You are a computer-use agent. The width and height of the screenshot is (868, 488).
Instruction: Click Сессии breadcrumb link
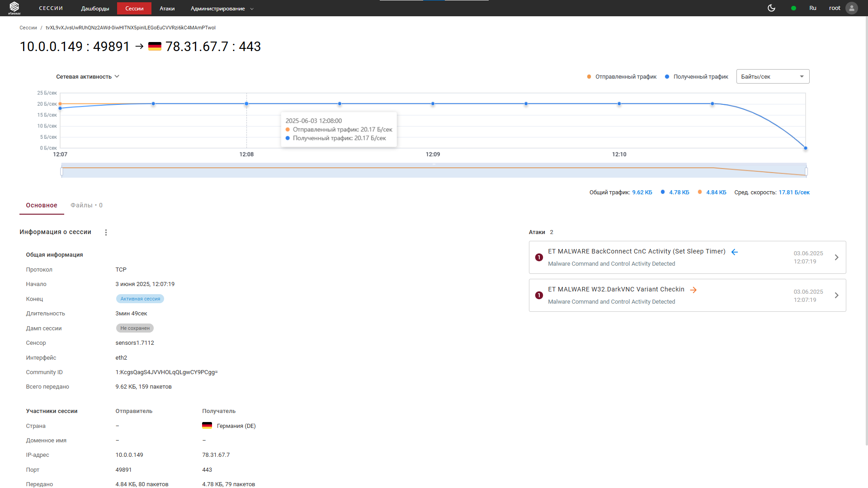28,28
